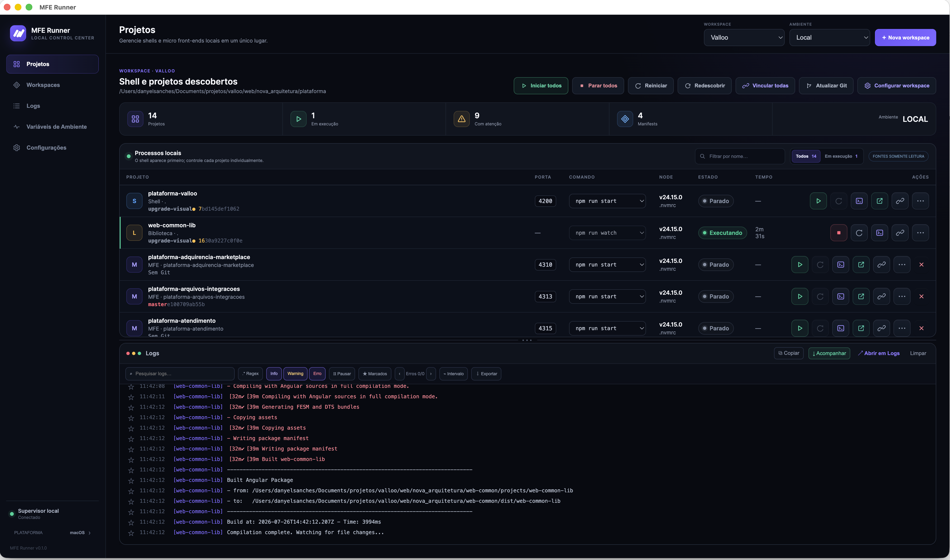Image resolution: width=950 pixels, height=560 pixels.
Task: Click the link icon in web-common-lib row
Action: pyautogui.click(x=900, y=233)
